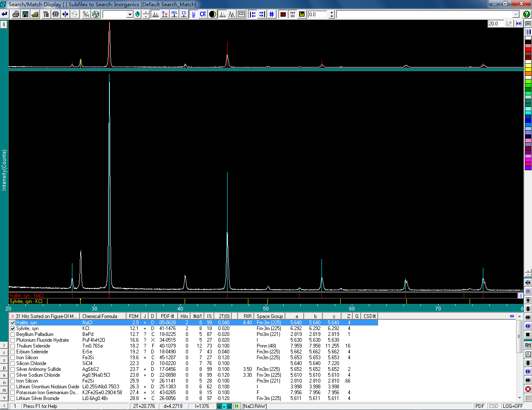
Task: Open the small combo box beside CD icon
Action: pos(130,15)
